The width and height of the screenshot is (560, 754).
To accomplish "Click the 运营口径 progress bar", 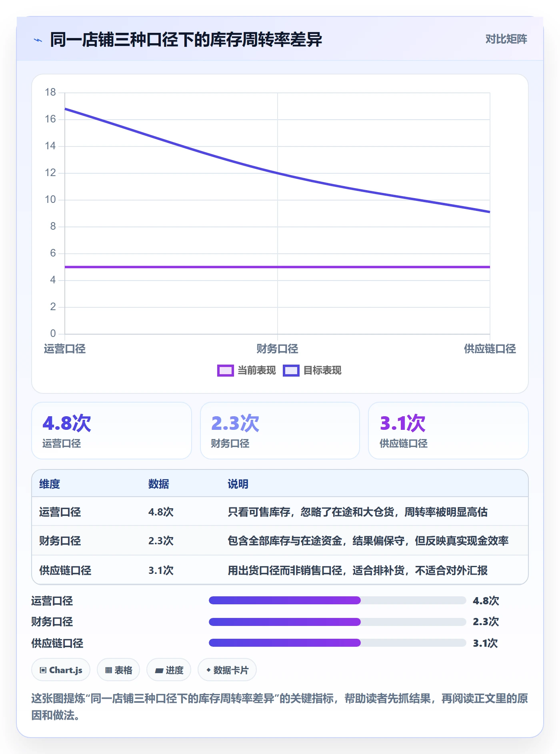I will pos(338,600).
